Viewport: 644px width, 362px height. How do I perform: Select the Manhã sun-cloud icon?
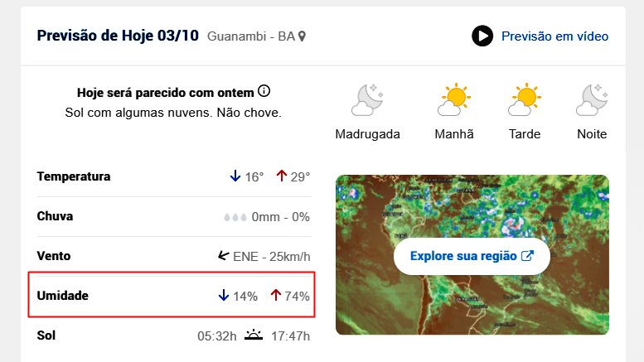click(x=454, y=99)
